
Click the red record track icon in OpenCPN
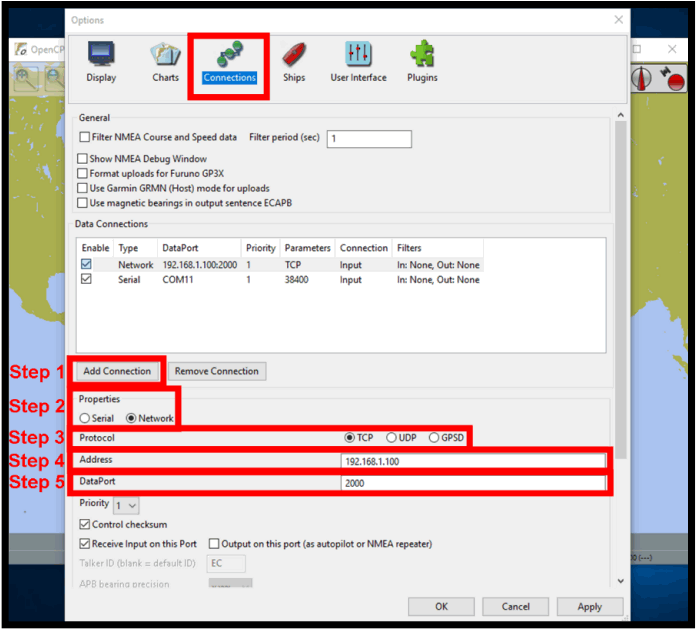tap(672, 78)
